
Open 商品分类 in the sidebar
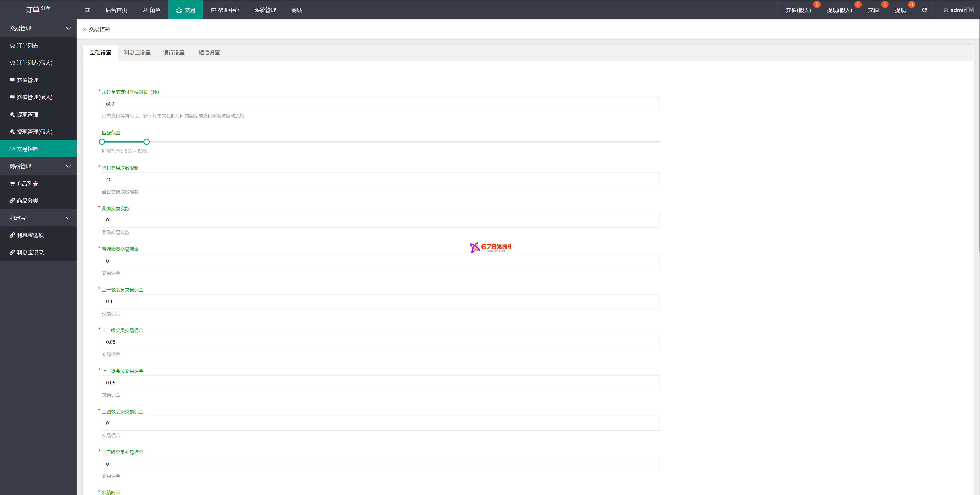point(27,201)
